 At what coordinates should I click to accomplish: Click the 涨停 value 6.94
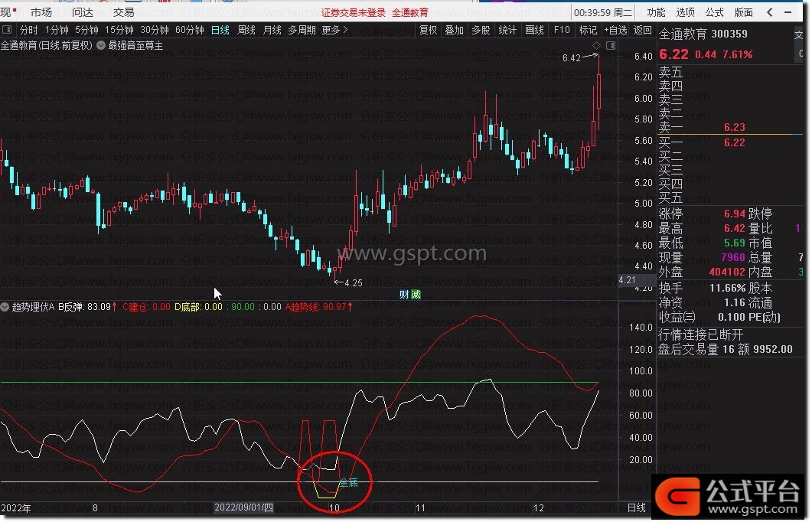(x=735, y=214)
